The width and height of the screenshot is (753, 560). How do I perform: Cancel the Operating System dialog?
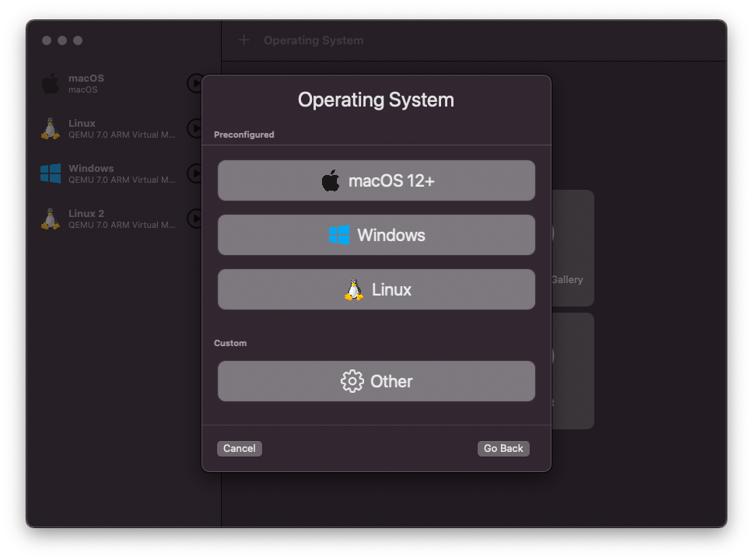[x=239, y=449]
